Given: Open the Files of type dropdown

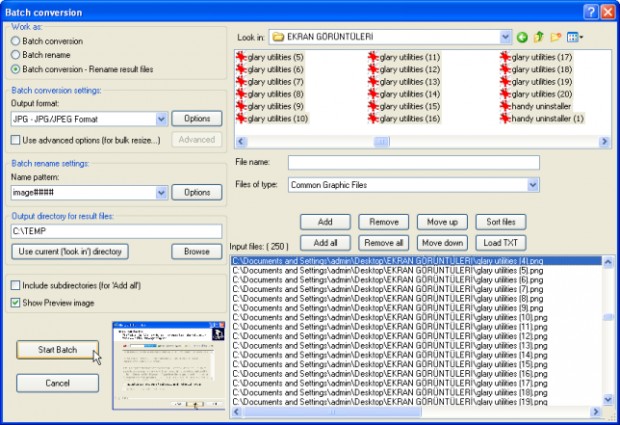Looking at the screenshot, I should click(x=533, y=185).
